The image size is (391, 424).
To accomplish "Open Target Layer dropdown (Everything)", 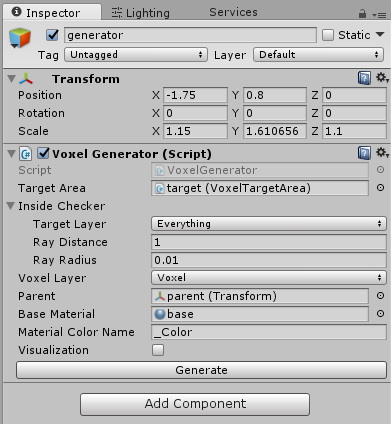I will [269, 224].
